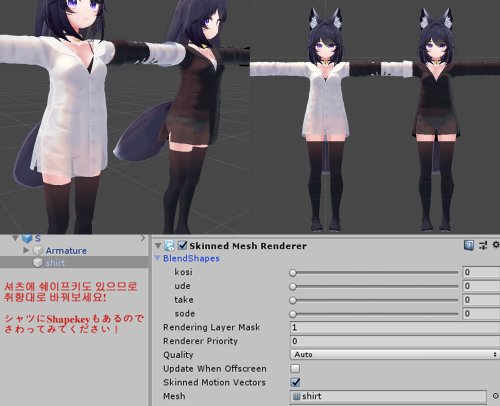This screenshot has height=406, width=500.
Task: Click the kosi blendshape slider handle
Action: (x=293, y=273)
